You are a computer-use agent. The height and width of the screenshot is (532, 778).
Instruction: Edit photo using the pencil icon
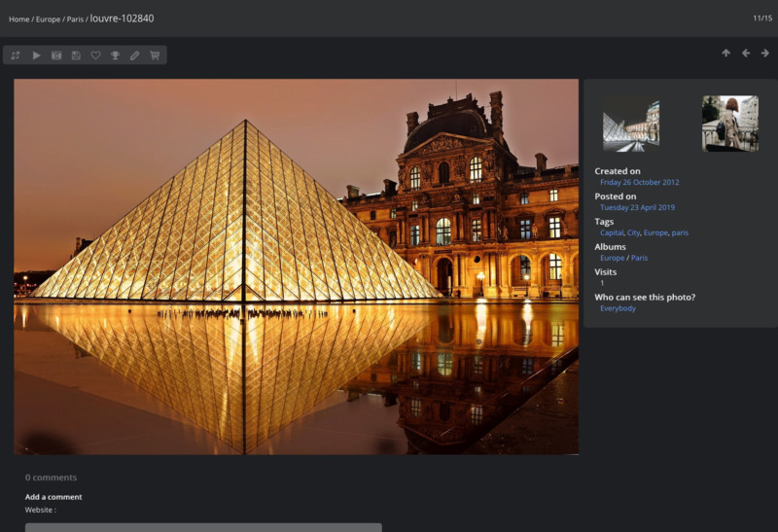(x=134, y=55)
